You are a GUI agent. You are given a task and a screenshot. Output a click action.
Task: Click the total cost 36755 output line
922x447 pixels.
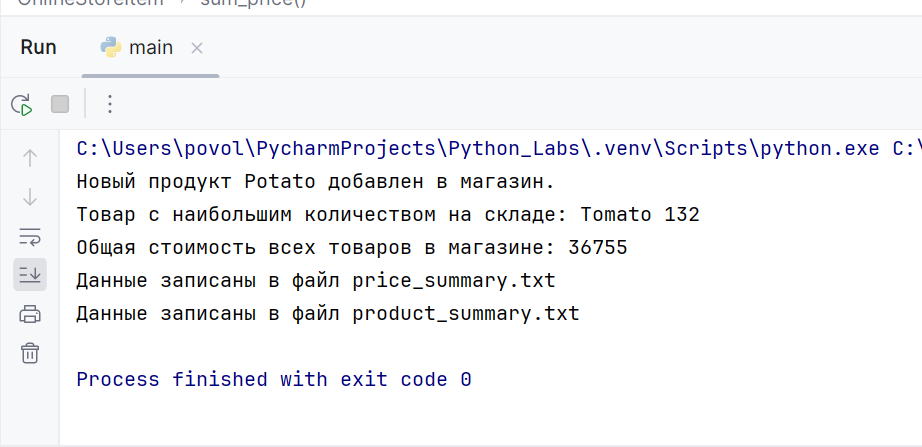pos(352,248)
